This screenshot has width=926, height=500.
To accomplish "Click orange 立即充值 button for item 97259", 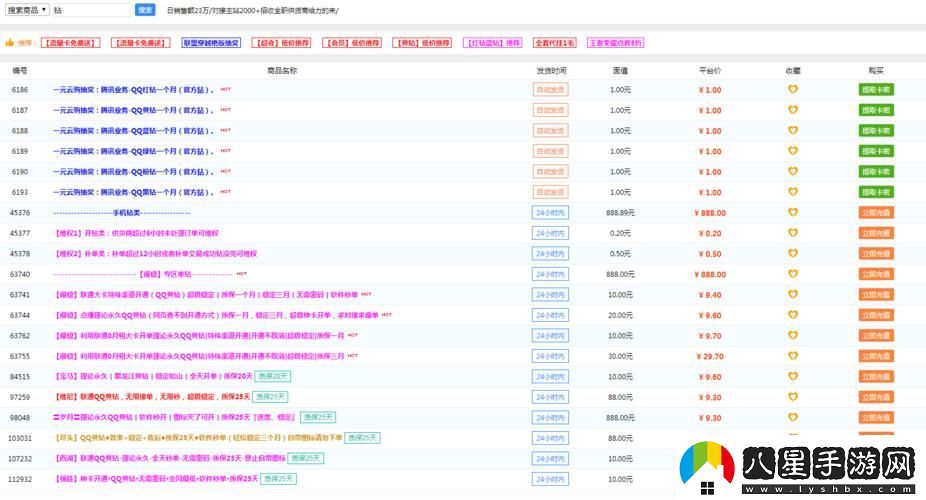I will [x=876, y=397].
